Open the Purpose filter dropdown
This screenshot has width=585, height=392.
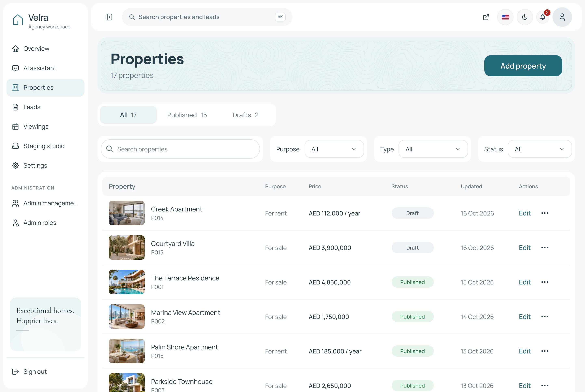click(334, 149)
